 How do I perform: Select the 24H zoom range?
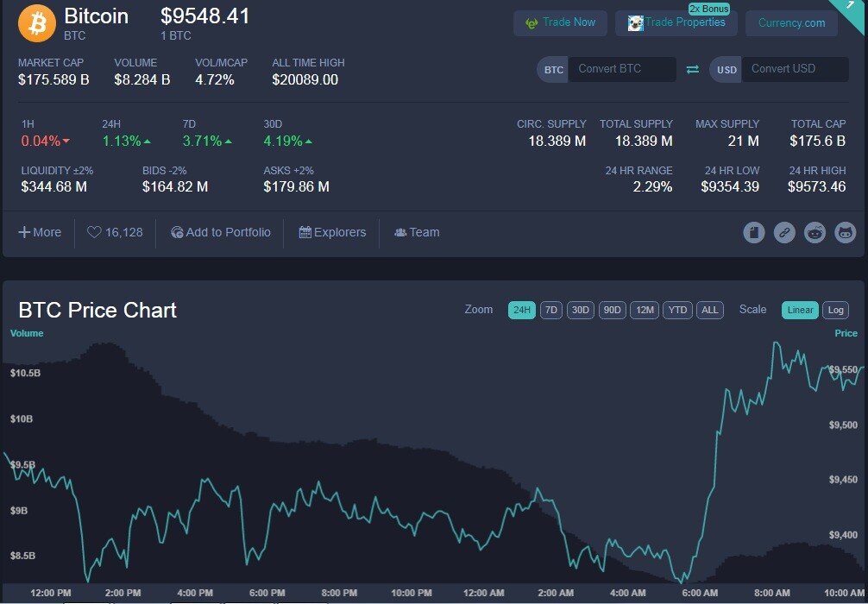tap(521, 310)
